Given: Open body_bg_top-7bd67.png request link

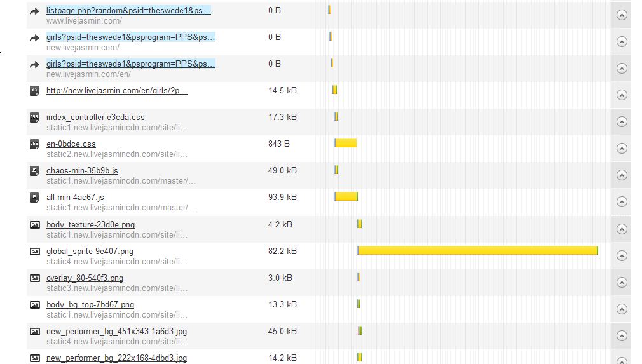Looking at the screenshot, I should 90,305.
